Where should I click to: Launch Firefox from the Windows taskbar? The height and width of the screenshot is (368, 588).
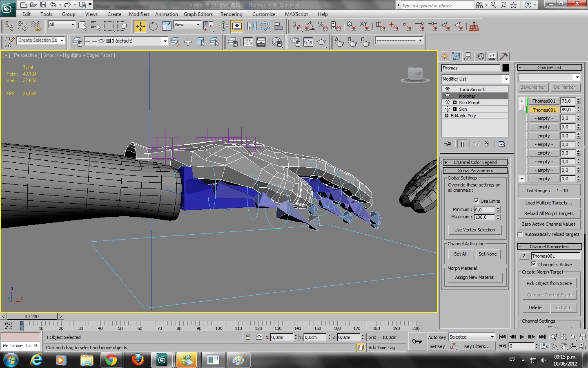tap(138, 360)
